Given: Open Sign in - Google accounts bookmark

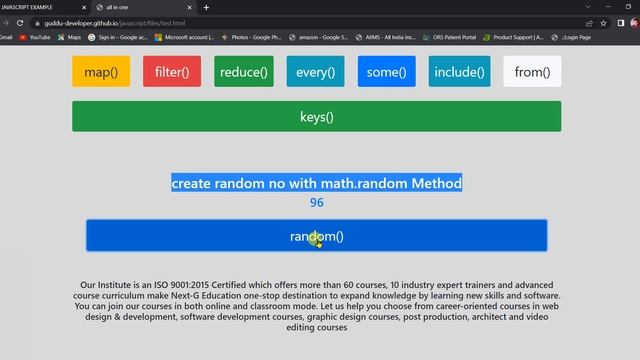Looking at the screenshot, I should [x=118, y=37].
